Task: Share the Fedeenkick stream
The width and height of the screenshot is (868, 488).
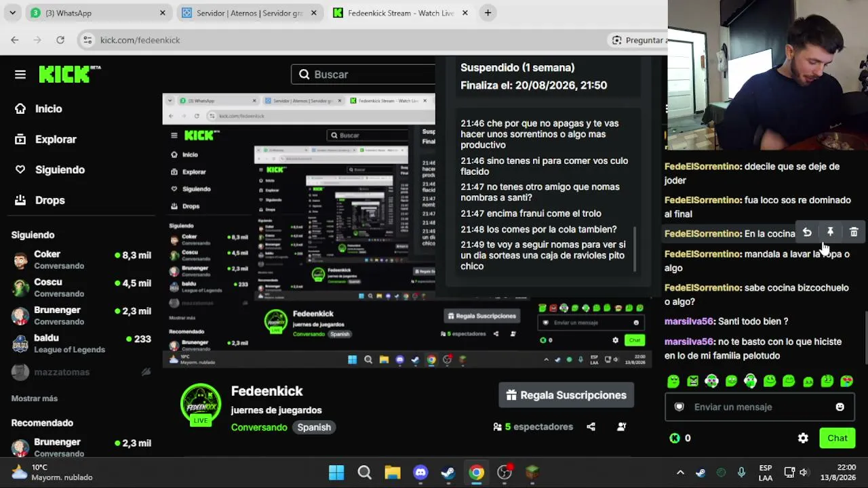Action: [591, 427]
